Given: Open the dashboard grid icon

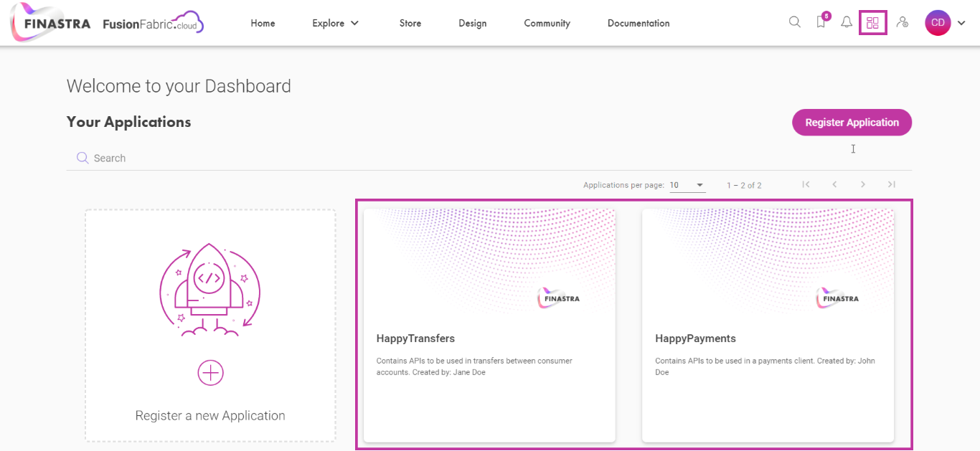Looking at the screenshot, I should coord(872,23).
